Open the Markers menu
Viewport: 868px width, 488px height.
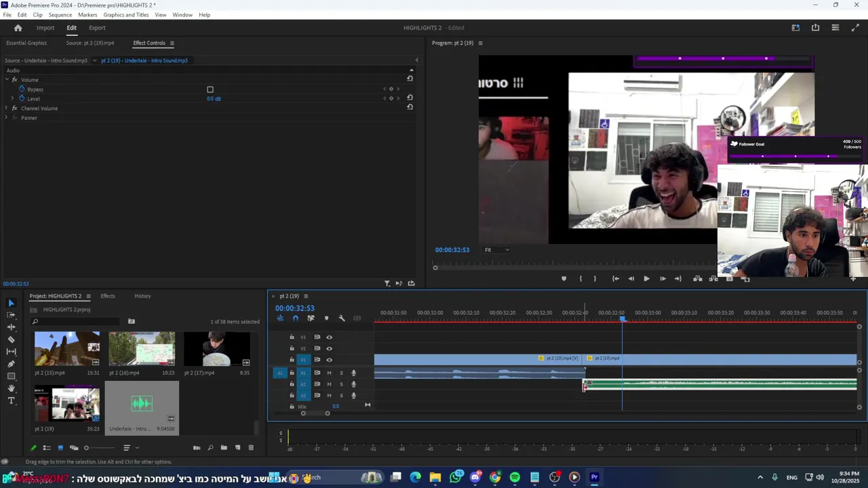[87, 14]
